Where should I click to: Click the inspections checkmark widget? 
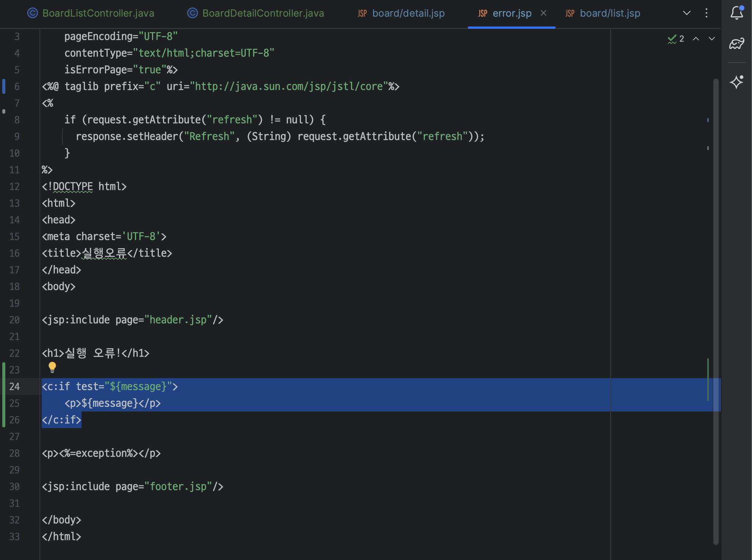pos(675,39)
